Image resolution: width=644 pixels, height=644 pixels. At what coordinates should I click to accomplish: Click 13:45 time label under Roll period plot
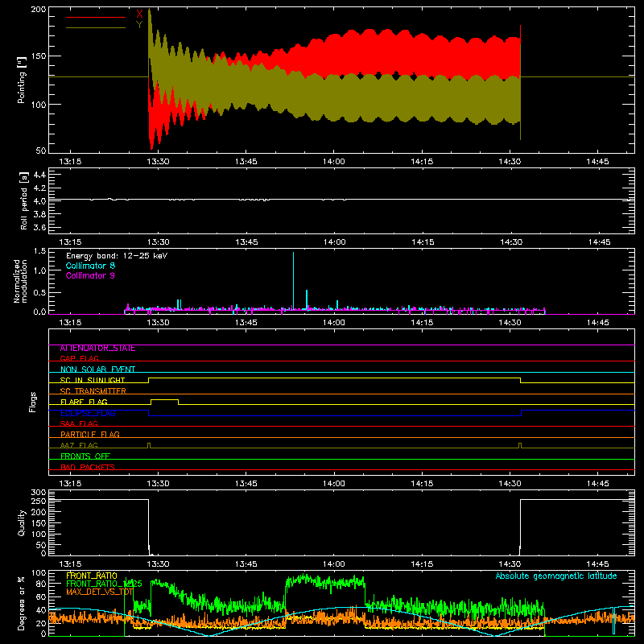[x=246, y=242]
